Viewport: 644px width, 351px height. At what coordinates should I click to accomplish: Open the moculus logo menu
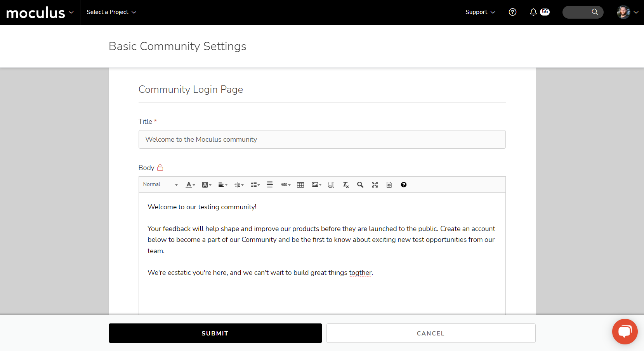click(40, 12)
